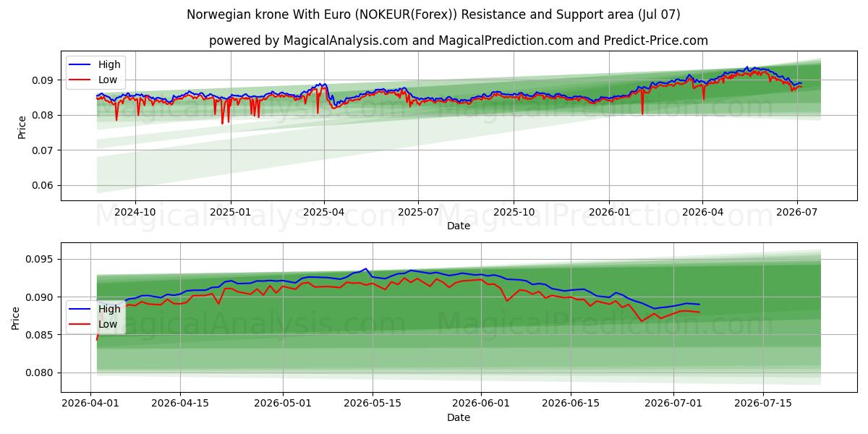Click the 2026-06-15 date tick label

coord(571,405)
